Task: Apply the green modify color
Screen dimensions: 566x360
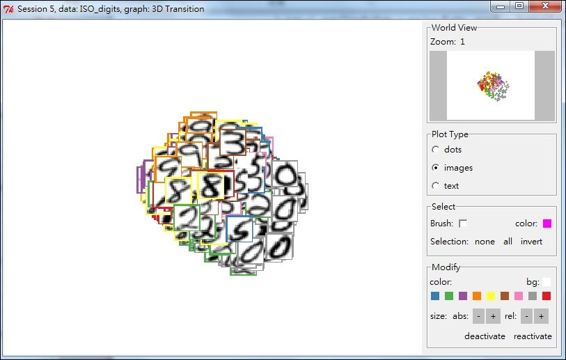Action: (x=449, y=296)
